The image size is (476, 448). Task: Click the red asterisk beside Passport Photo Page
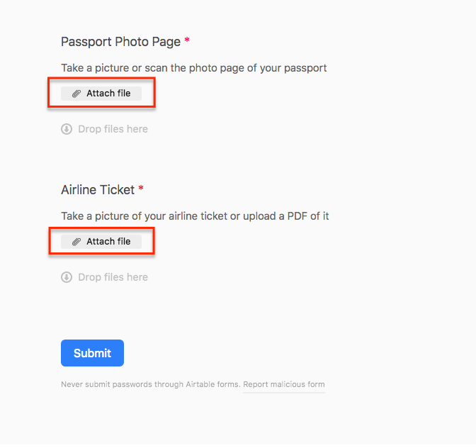[187, 41]
